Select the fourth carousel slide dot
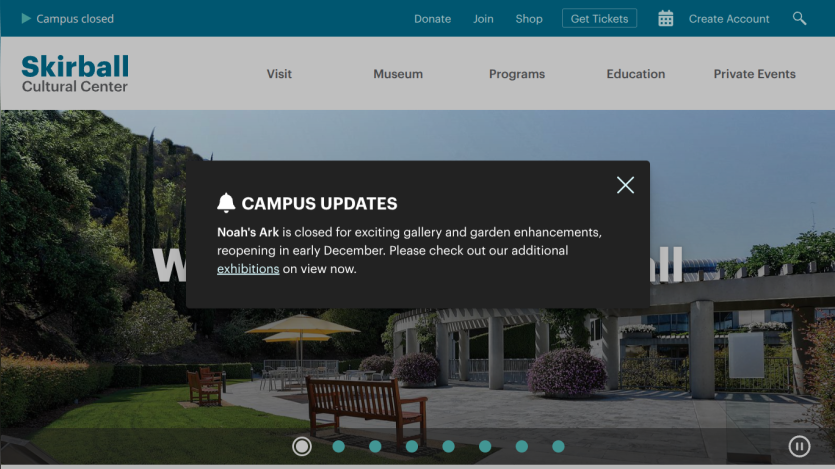The height and width of the screenshot is (469, 835). click(412, 446)
